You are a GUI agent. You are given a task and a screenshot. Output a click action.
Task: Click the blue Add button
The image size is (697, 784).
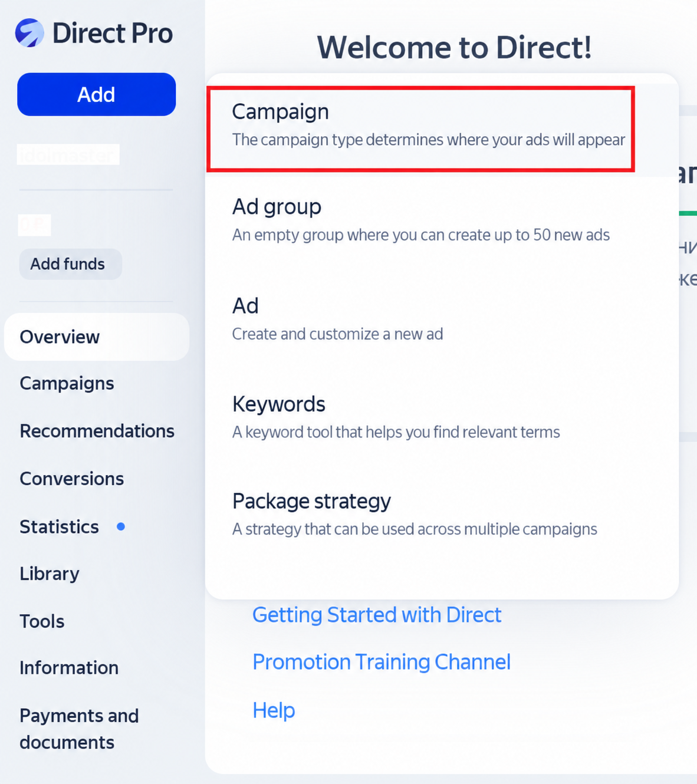pos(97,94)
